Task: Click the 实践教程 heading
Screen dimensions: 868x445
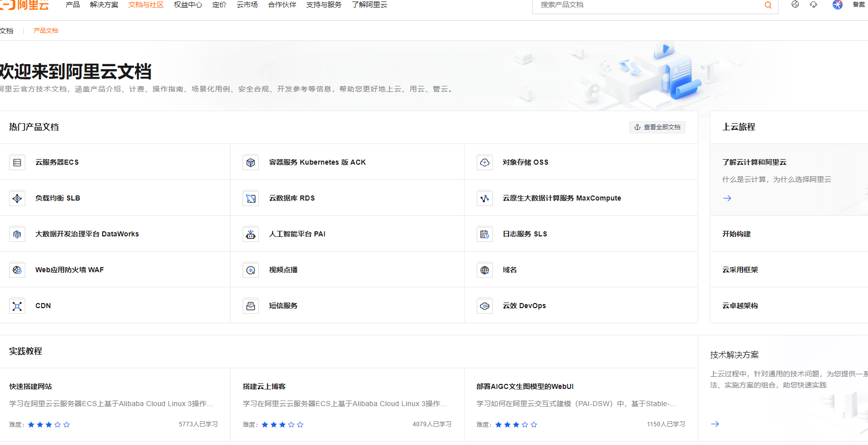Action: click(x=26, y=351)
